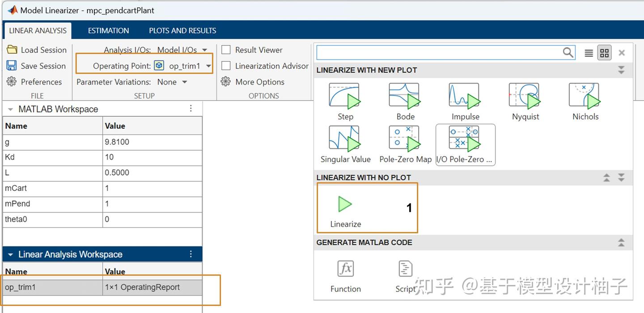This screenshot has height=313, width=644.
Task: Switch to the Estimation tab
Action: click(108, 30)
